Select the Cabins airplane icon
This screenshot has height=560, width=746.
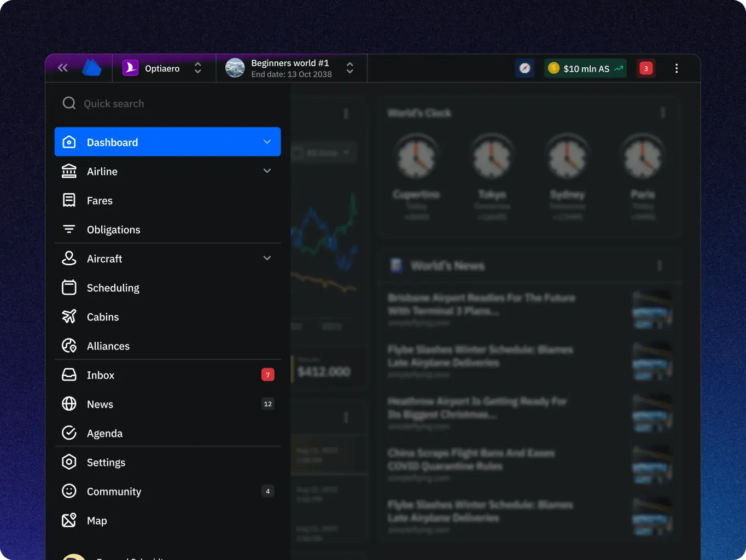click(69, 317)
